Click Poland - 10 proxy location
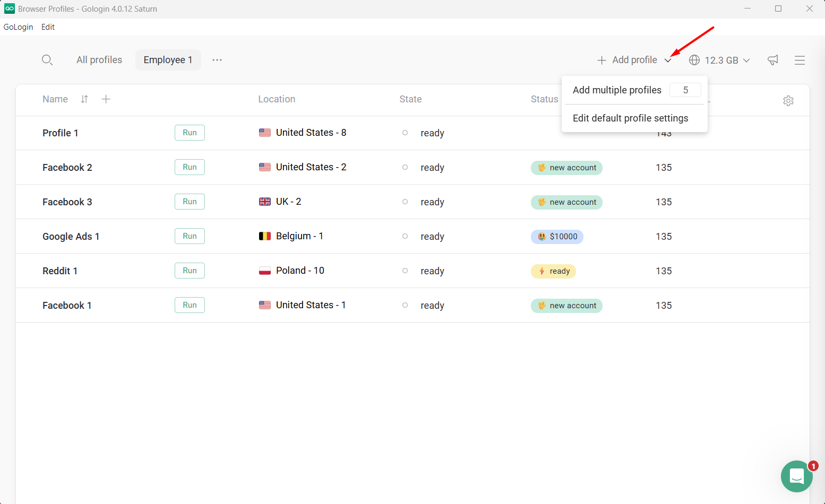The width and height of the screenshot is (825, 504). tap(300, 271)
